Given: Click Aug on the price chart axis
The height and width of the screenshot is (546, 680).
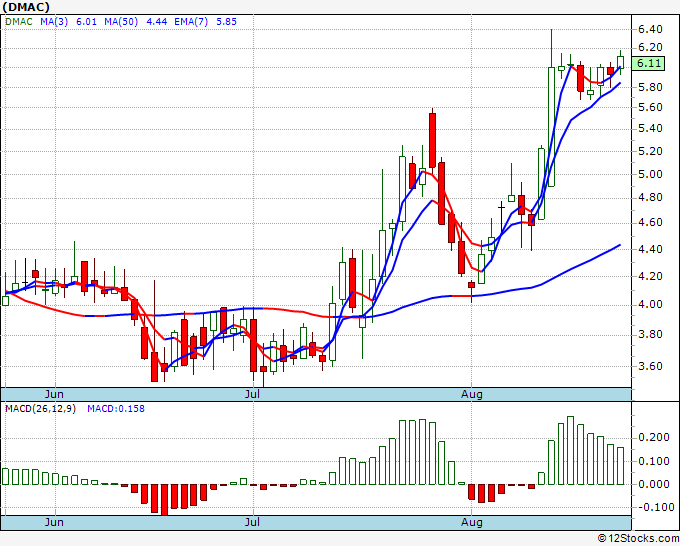Looking at the screenshot, I should pos(471,394).
